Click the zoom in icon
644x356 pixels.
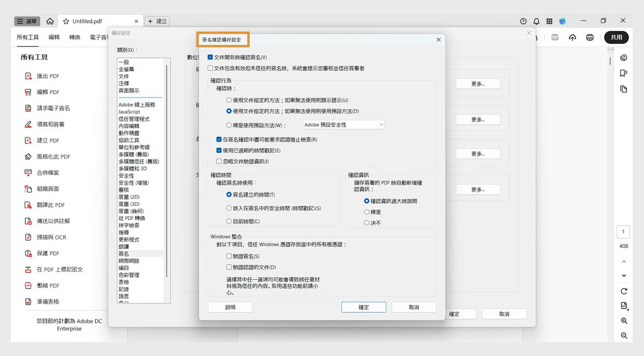pyautogui.click(x=623, y=321)
